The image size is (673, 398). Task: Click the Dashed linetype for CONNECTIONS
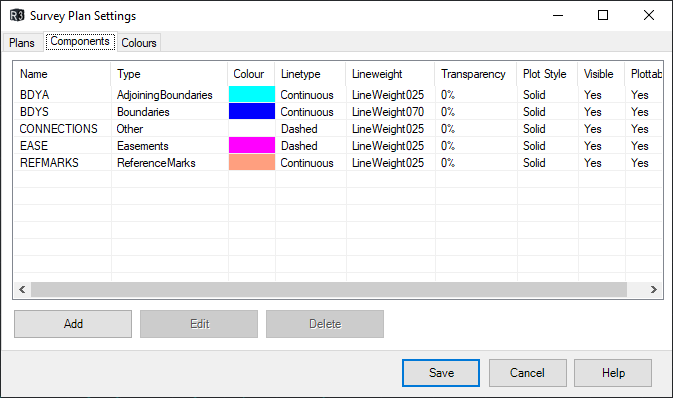click(299, 129)
